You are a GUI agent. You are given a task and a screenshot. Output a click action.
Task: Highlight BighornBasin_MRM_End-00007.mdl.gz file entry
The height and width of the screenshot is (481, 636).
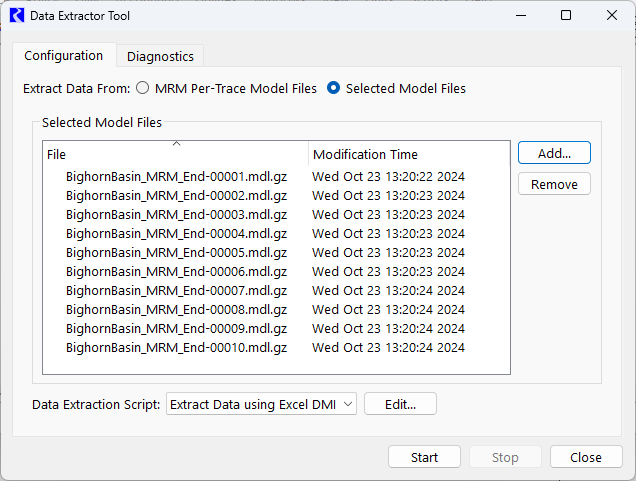pyautogui.click(x=176, y=291)
